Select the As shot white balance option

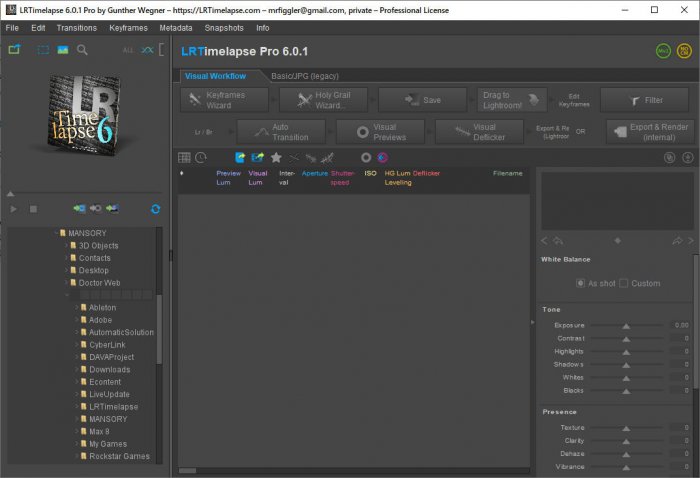click(x=580, y=283)
